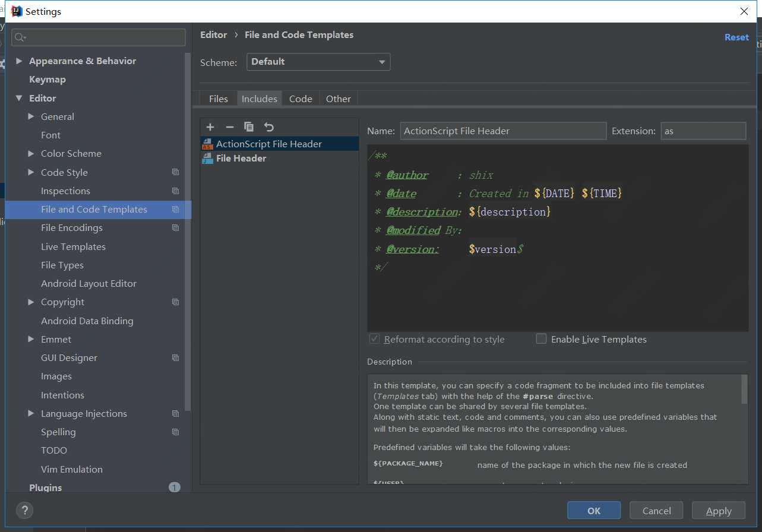The image size is (762, 532).
Task: Open Android Data Binding settings
Action: coord(87,321)
